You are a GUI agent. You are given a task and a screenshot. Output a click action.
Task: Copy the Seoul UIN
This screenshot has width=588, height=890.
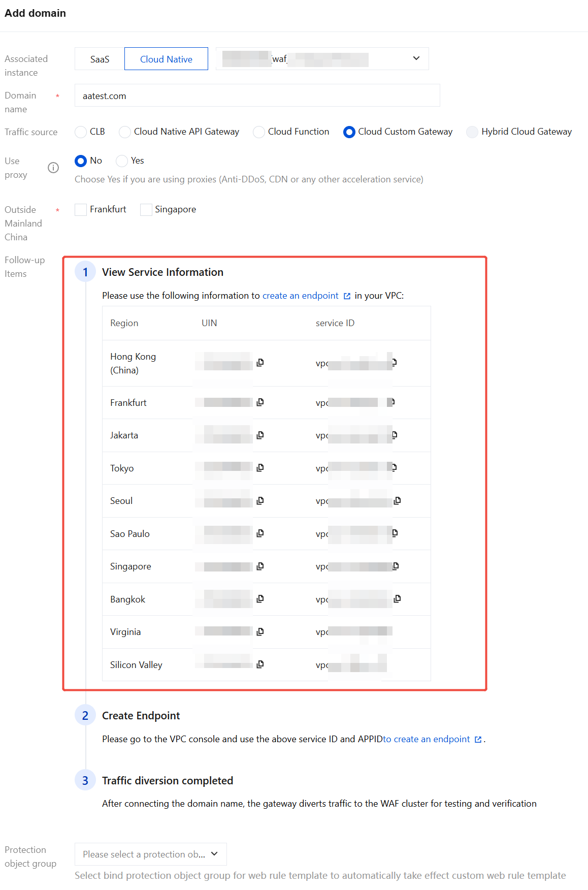pyautogui.click(x=260, y=501)
